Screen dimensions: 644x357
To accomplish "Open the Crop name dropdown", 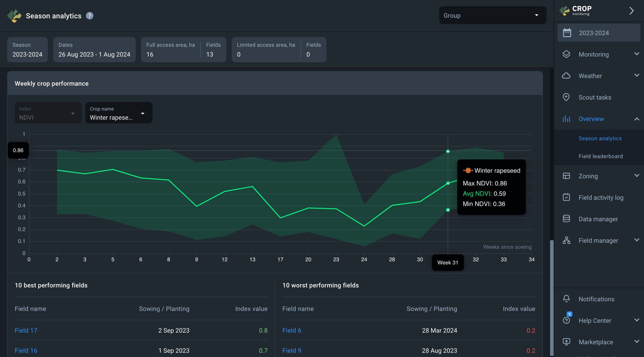I will coord(119,113).
